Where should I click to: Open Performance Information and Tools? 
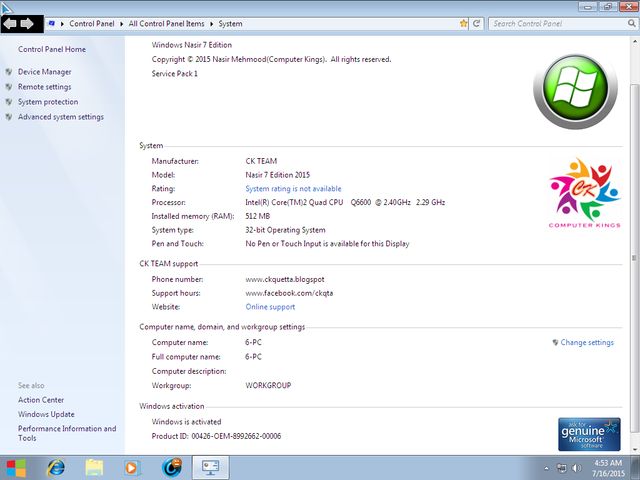tap(67, 433)
